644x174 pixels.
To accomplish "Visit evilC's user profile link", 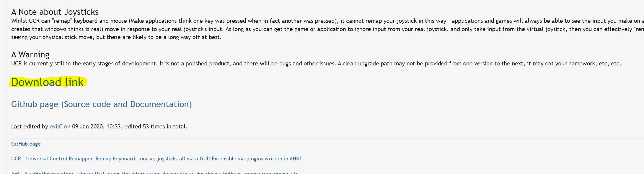I will [56, 126].
